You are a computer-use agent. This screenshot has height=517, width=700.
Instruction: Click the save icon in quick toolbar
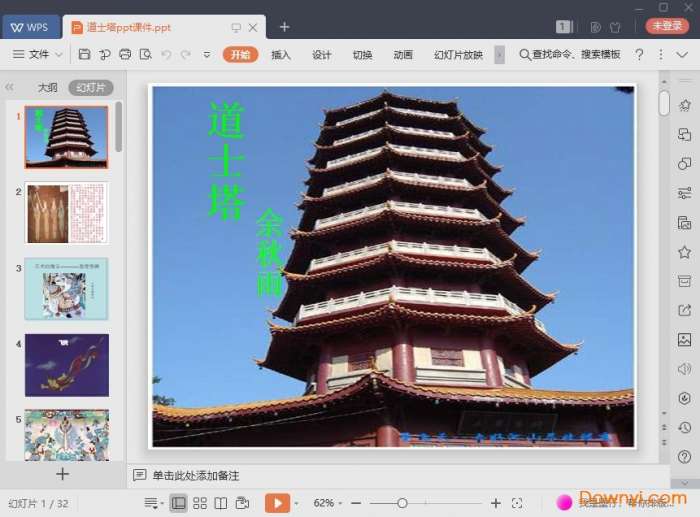pos(85,54)
